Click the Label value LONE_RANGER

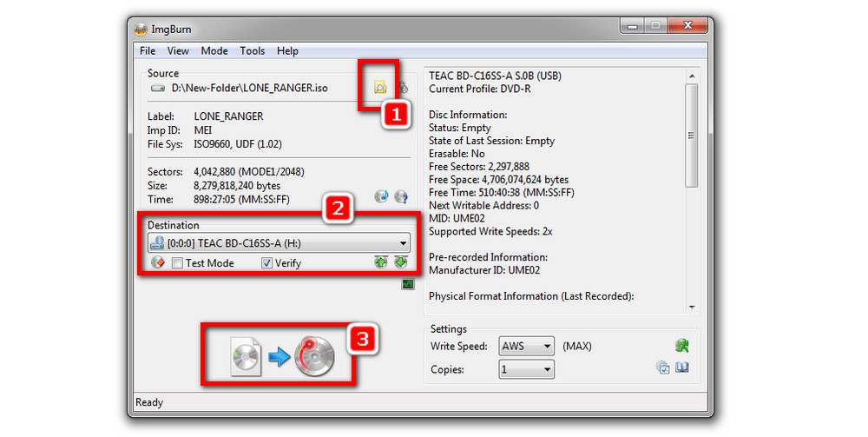pyautogui.click(x=228, y=116)
